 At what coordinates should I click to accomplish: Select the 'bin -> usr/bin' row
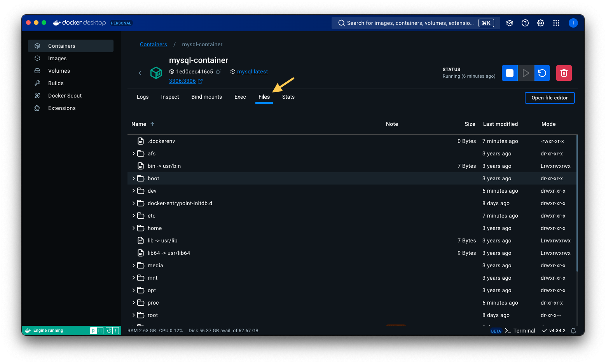click(352, 166)
